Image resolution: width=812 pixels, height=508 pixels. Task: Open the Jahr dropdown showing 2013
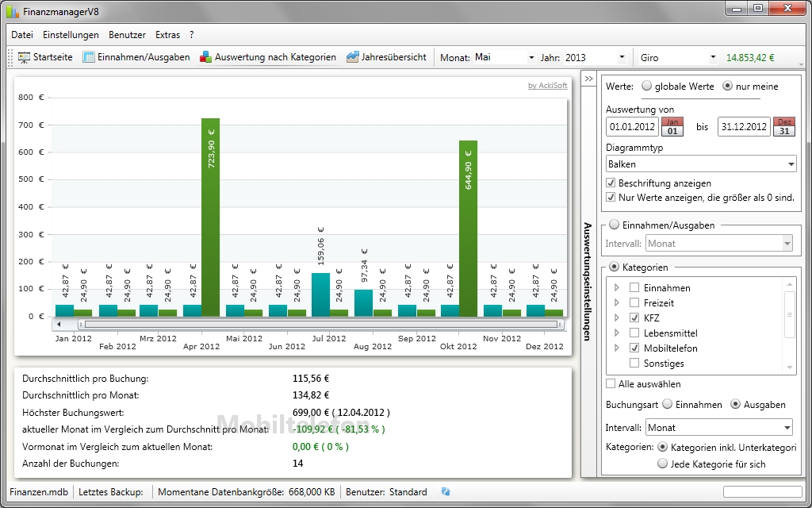(x=595, y=57)
